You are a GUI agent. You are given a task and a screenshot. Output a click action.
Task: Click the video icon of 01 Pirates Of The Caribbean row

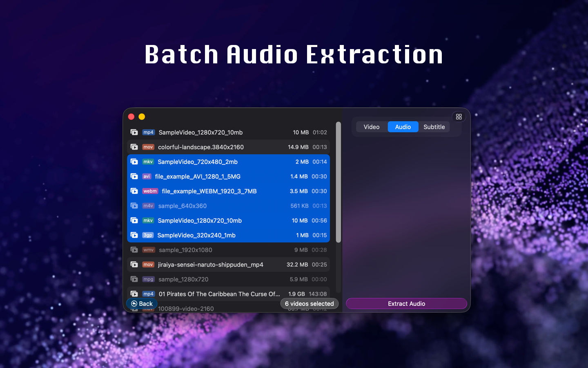click(x=134, y=294)
